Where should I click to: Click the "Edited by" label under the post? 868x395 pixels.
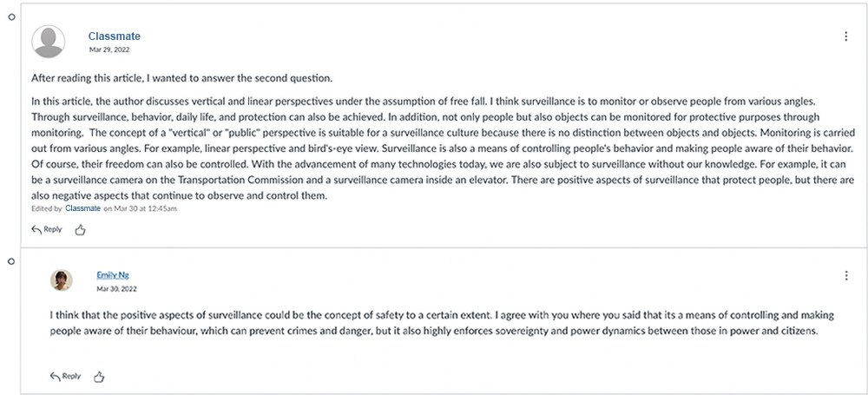click(46, 209)
